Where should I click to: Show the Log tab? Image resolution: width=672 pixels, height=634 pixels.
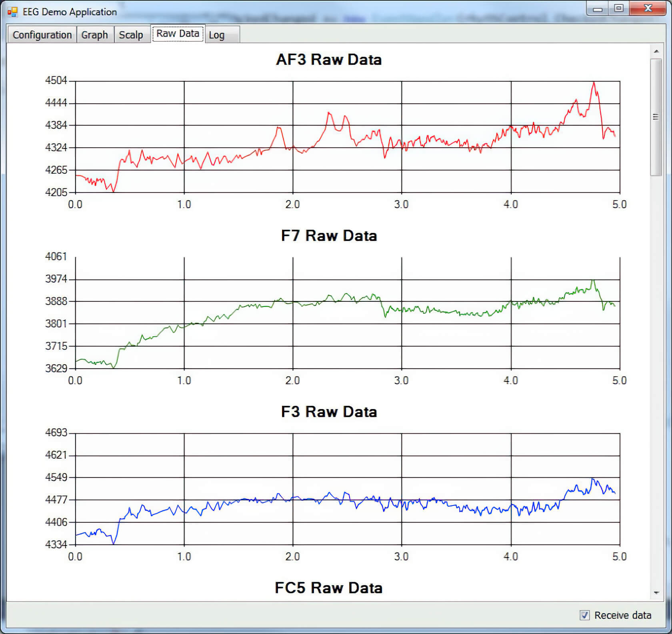coord(217,35)
